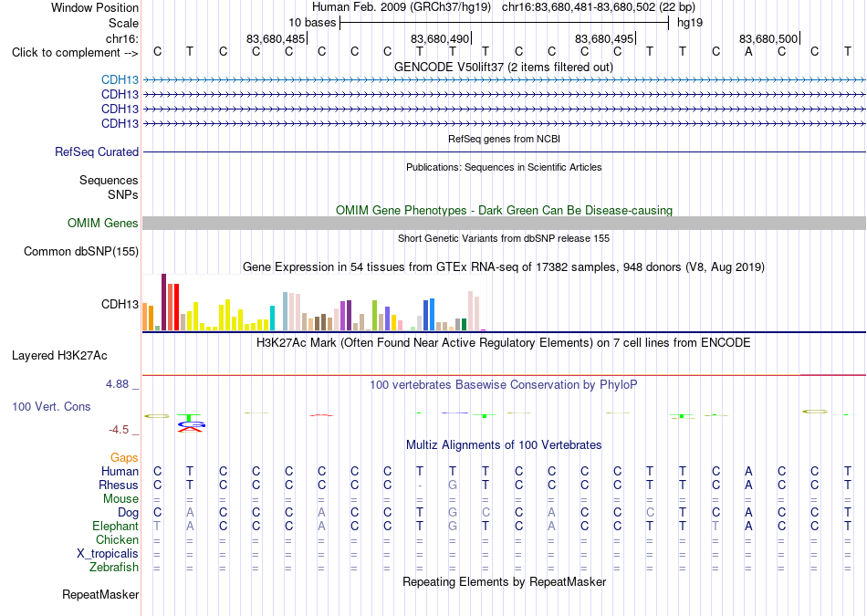Screen dimensions: 867x616
Task: Click the SNPs track label
Action: (123, 194)
